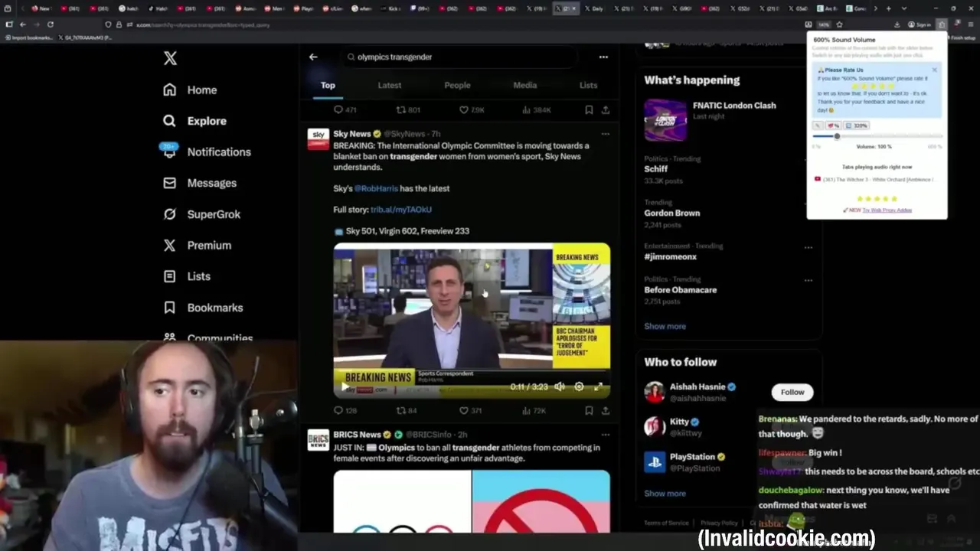This screenshot has width=980, height=551.
Task: Adjust the Sound Volume extension slider
Action: [x=837, y=136]
